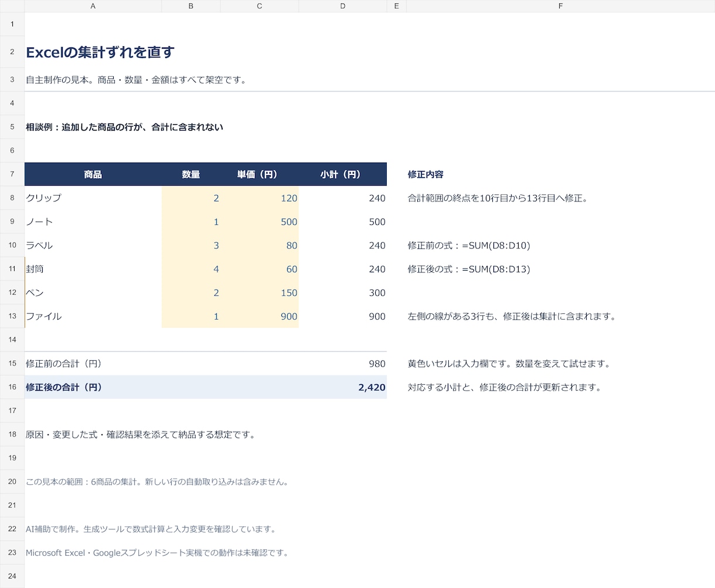Select column A header
The image size is (715, 588).
click(93, 6)
